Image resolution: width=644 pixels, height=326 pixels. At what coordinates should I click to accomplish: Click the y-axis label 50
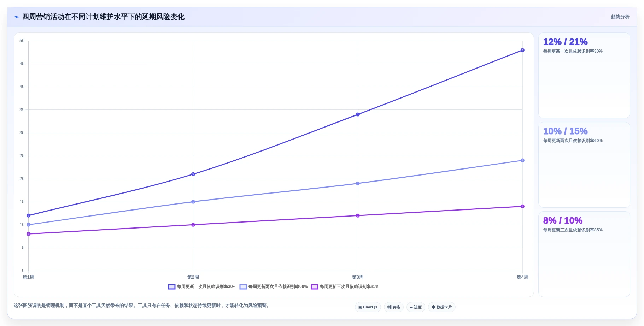pyautogui.click(x=22, y=41)
